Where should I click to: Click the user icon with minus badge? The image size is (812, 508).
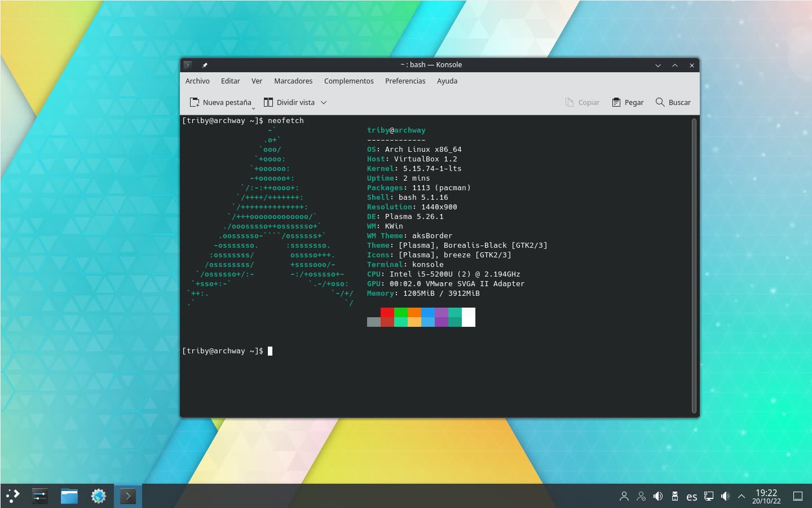click(641, 496)
